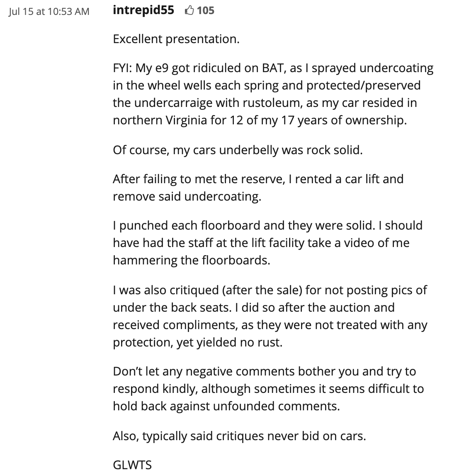The width and height of the screenshot is (476, 470).
Task: Click the thumbs-up icon on intrepid55's comment
Action: [x=189, y=10]
